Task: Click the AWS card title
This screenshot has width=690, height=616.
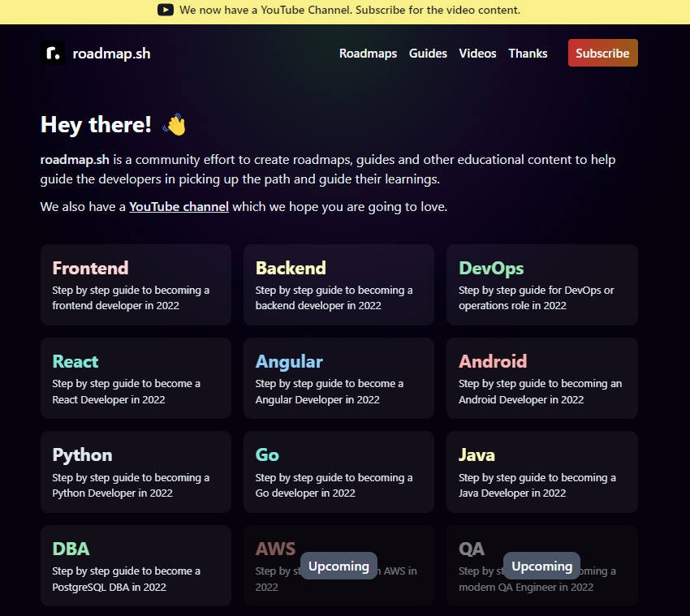Action: (x=275, y=549)
